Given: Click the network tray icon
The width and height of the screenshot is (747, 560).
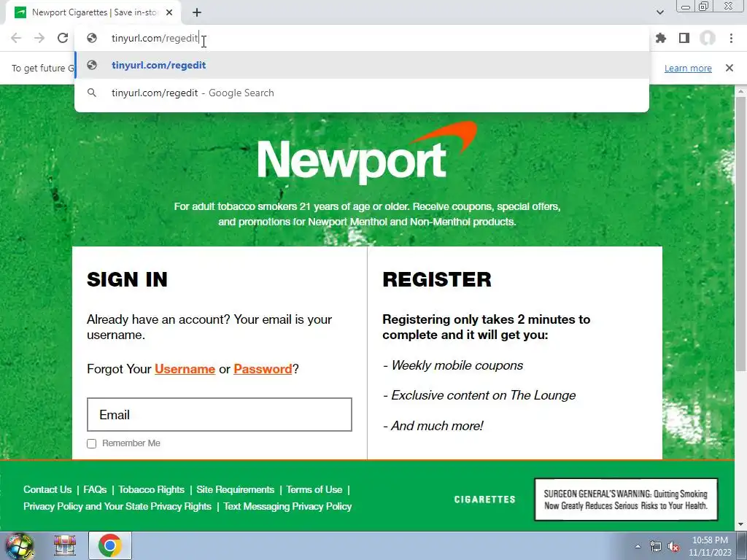Looking at the screenshot, I should (x=656, y=546).
